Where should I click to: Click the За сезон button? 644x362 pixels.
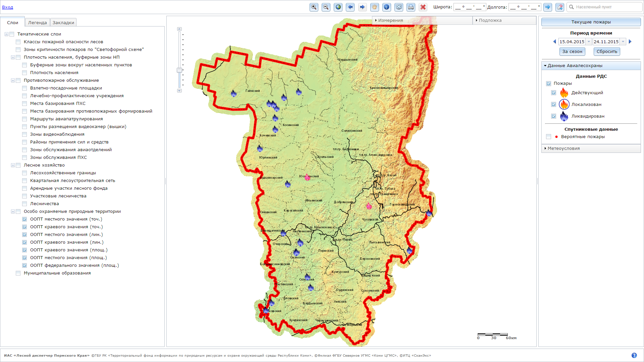[572, 51]
